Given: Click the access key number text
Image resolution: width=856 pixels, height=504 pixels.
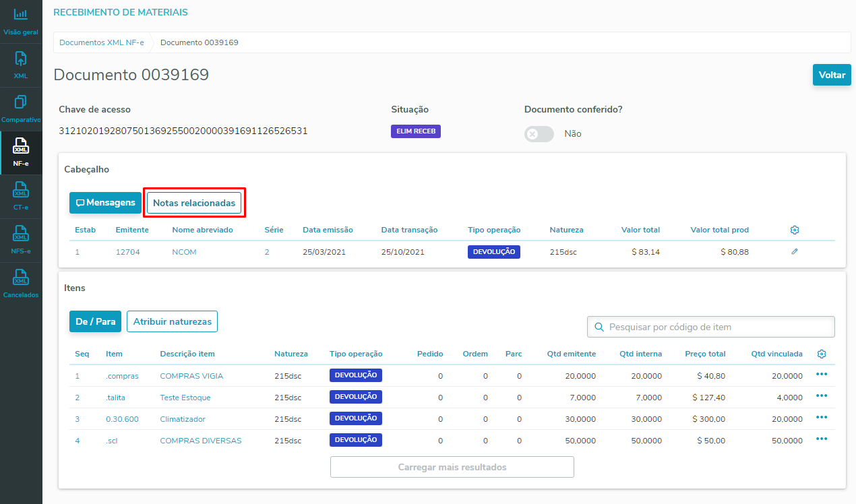Looking at the screenshot, I should (x=183, y=131).
